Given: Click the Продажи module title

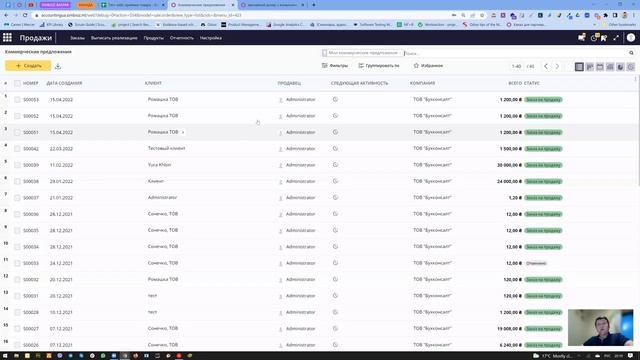Looking at the screenshot, I should click(36, 38).
